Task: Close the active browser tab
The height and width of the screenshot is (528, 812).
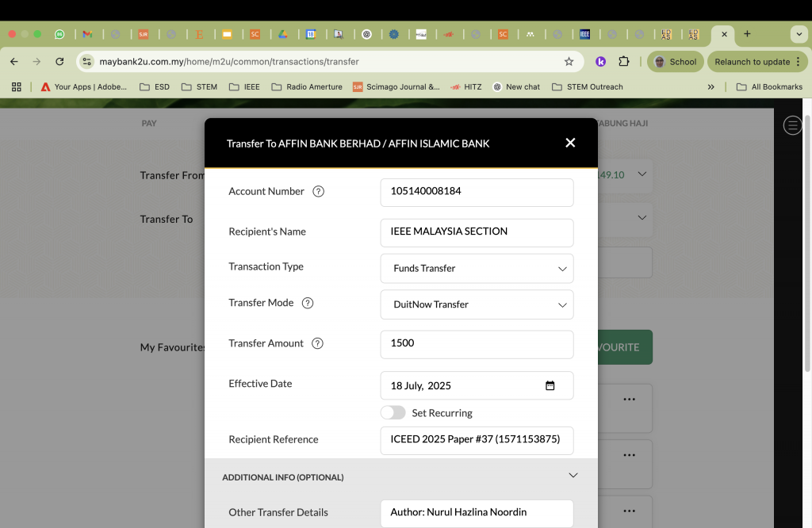Action: point(725,34)
